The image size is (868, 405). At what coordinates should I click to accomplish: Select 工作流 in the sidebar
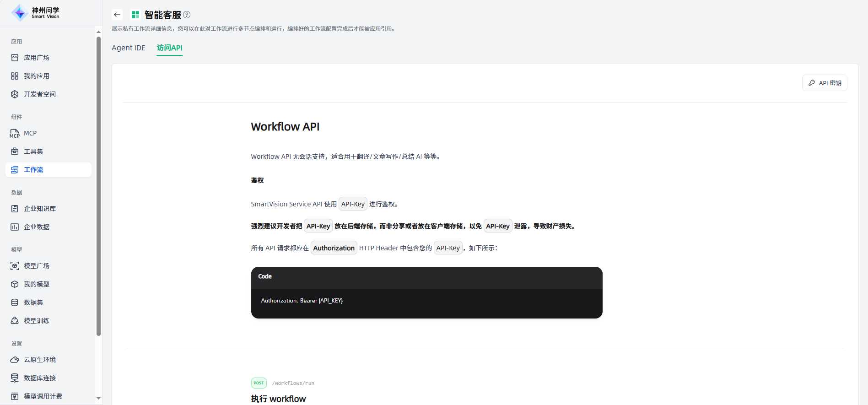[x=33, y=170]
